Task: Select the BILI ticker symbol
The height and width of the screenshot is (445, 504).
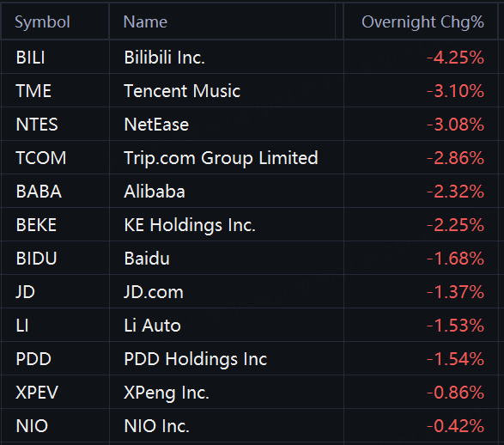Action: coord(31,58)
